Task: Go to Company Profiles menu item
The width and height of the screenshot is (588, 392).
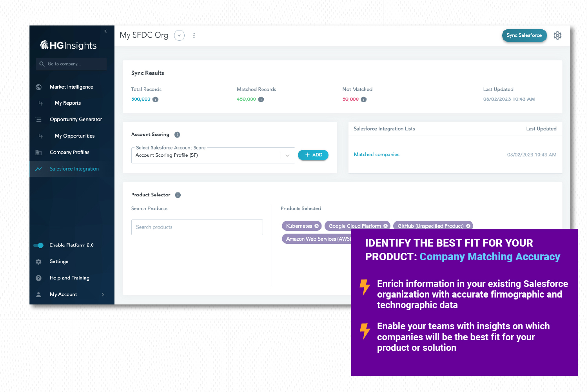Action: click(69, 152)
